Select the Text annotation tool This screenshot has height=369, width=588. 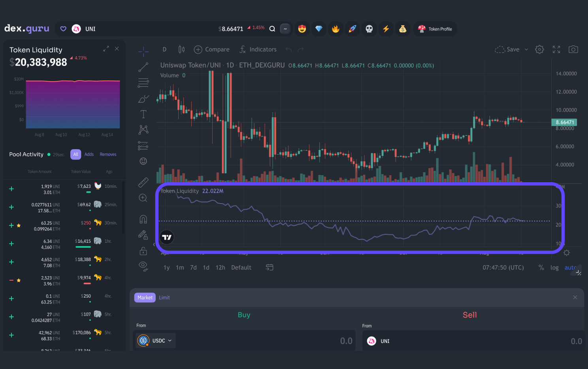143,114
